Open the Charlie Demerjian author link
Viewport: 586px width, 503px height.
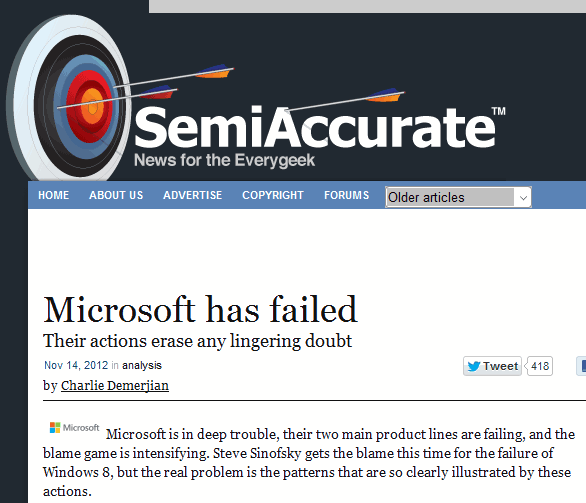click(x=115, y=385)
